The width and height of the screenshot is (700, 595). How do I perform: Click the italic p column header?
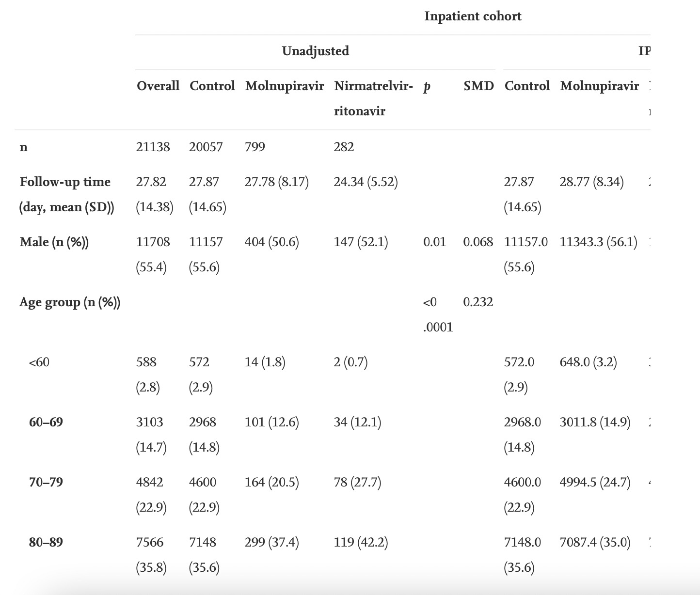pos(427,87)
